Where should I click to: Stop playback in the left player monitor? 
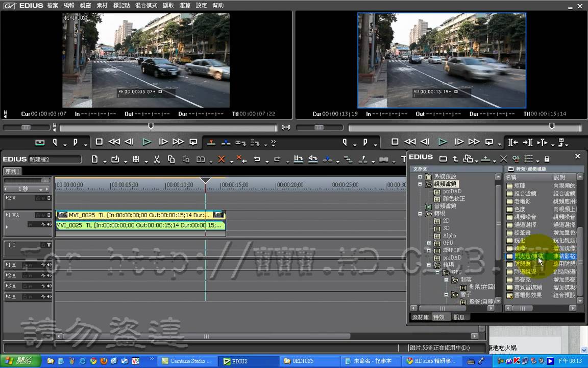click(99, 142)
